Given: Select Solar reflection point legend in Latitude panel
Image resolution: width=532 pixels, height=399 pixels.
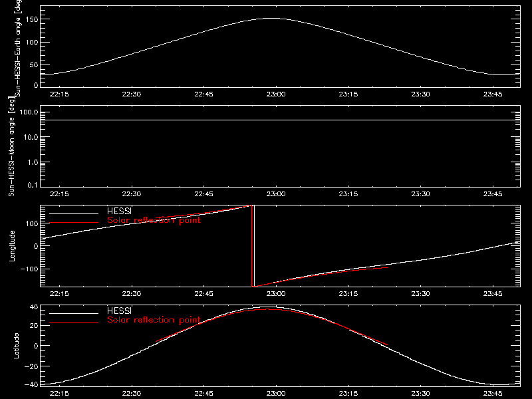Looking at the screenshot, I should coord(154,320).
